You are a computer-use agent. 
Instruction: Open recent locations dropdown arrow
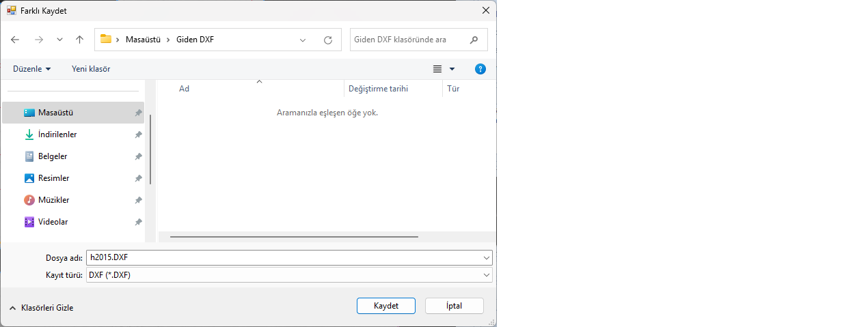pyautogui.click(x=59, y=40)
